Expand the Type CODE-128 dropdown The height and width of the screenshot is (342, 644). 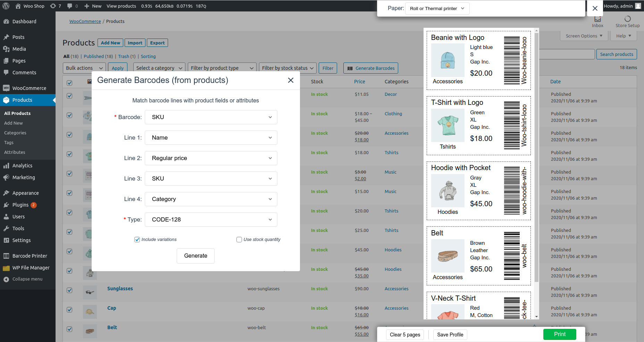click(211, 219)
